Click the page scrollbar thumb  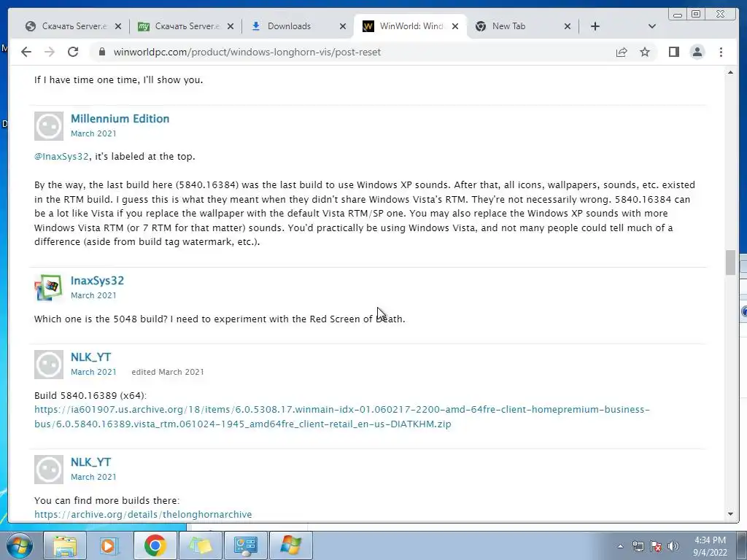(x=730, y=262)
